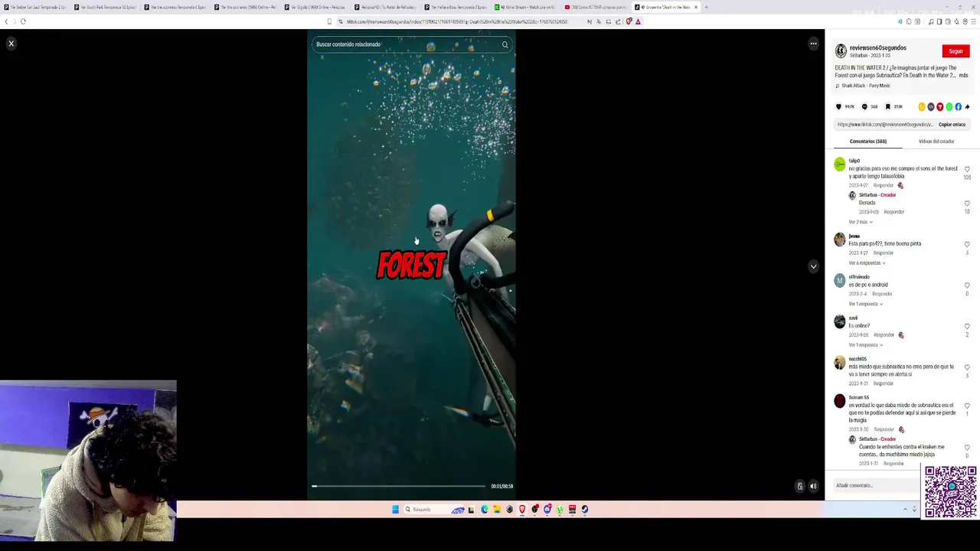Reply to Scream SS's comment
This screenshot has width=980, height=551.
pos(884,429)
